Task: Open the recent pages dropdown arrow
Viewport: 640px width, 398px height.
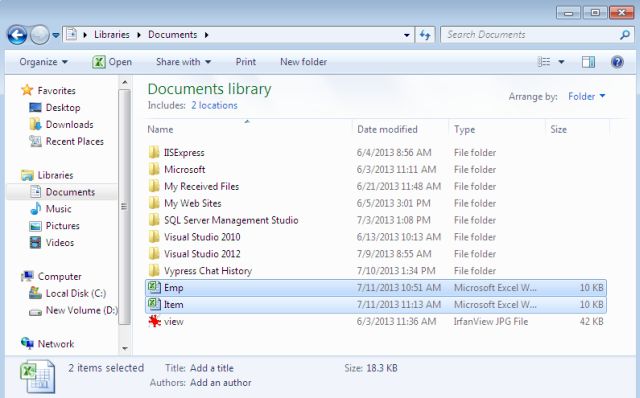Action: pyautogui.click(x=56, y=36)
